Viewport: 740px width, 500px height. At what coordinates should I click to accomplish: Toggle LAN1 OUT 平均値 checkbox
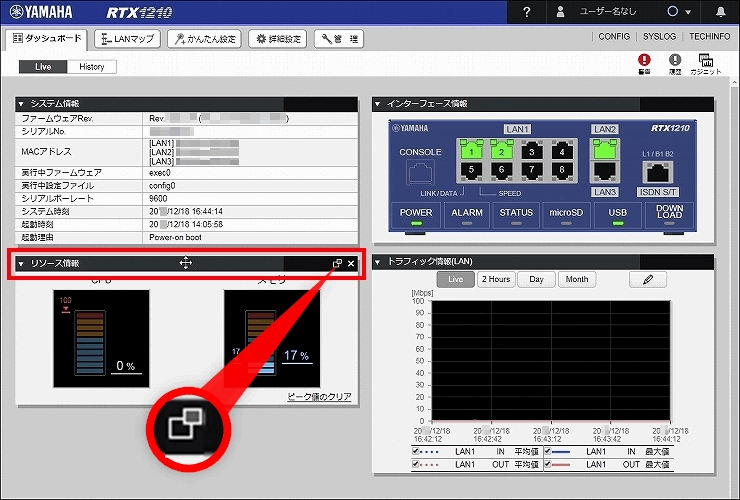[x=415, y=464]
